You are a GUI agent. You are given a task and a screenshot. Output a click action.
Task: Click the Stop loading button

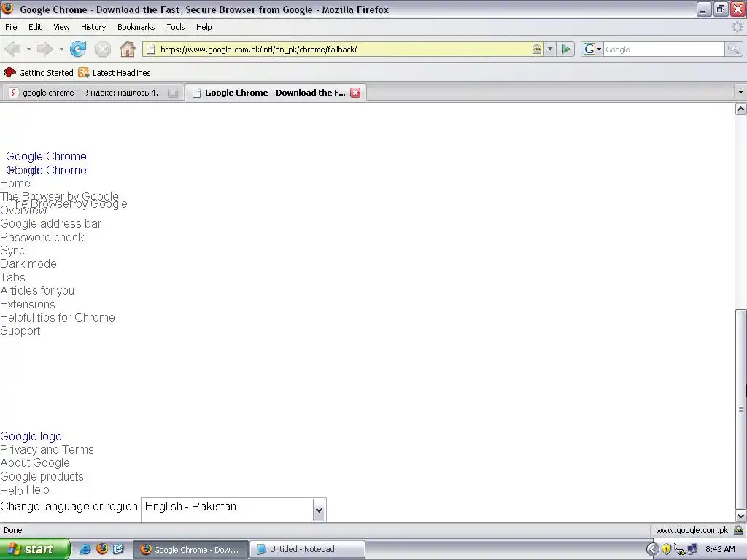(x=102, y=49)
